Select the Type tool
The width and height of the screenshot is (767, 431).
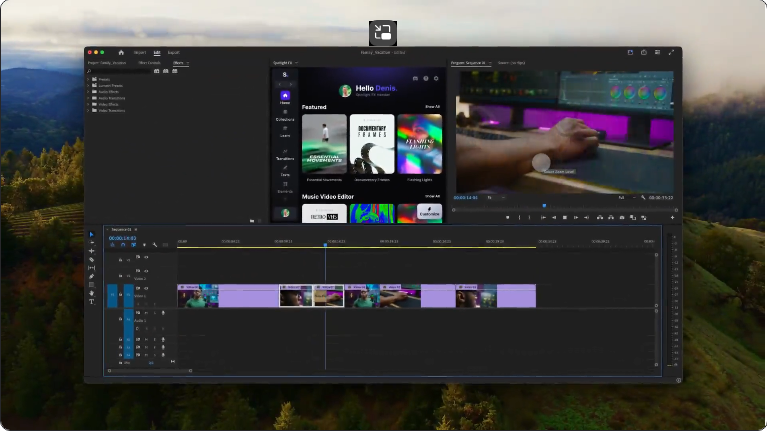[x=92, y=301]
